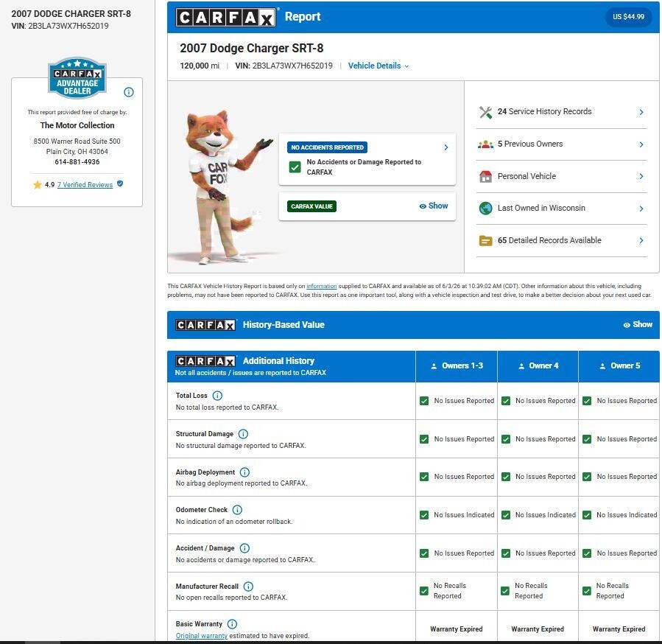Click the 120,000 mi mileage text
662x644 pixels.
(200, 66)
